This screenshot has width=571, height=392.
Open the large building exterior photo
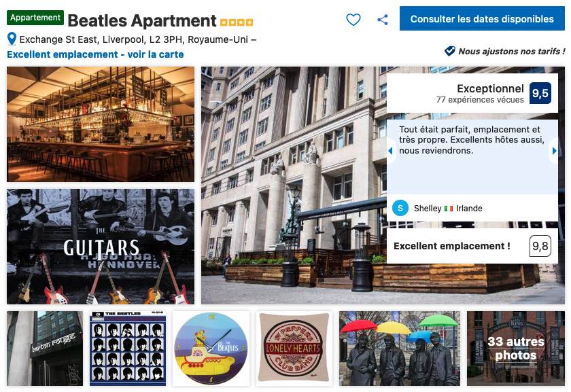click(x=294, y=185)
